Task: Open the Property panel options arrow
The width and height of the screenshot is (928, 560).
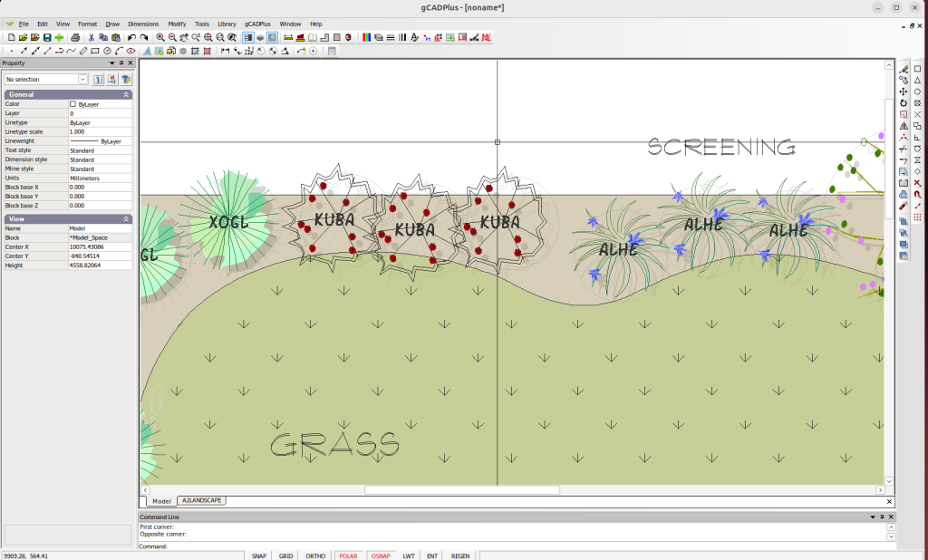Action: click(x=111, y=63)
